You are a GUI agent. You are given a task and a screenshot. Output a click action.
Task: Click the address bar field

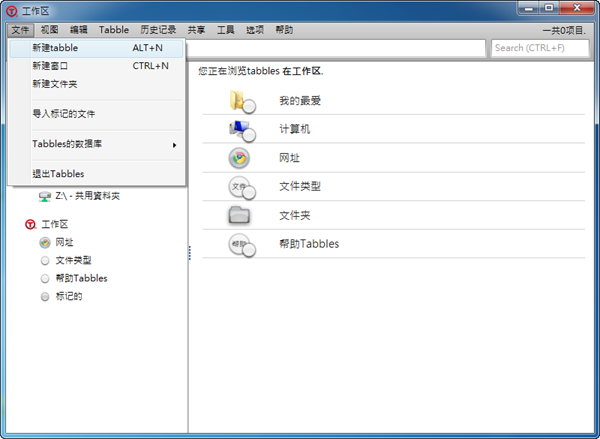coord(336,48)
